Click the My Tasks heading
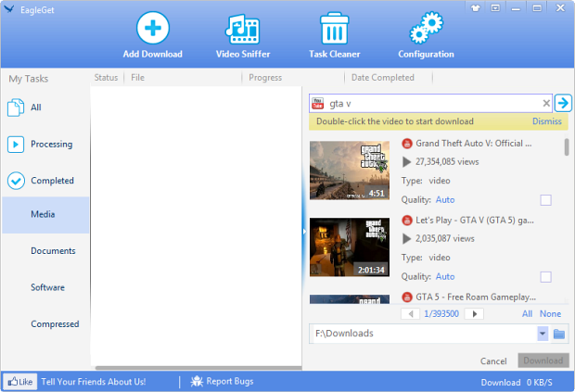This screenshot has height=392, width=575. click(x=29, y=79)
